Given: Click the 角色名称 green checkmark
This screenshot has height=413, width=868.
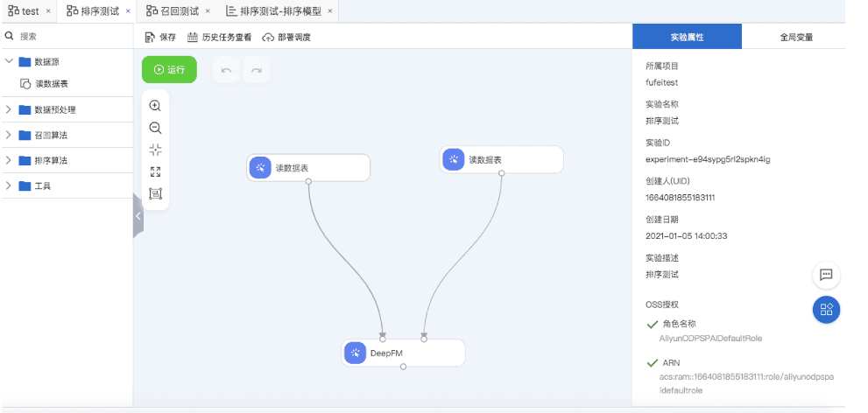Looking at the screenshot, I should pos(652,324).
